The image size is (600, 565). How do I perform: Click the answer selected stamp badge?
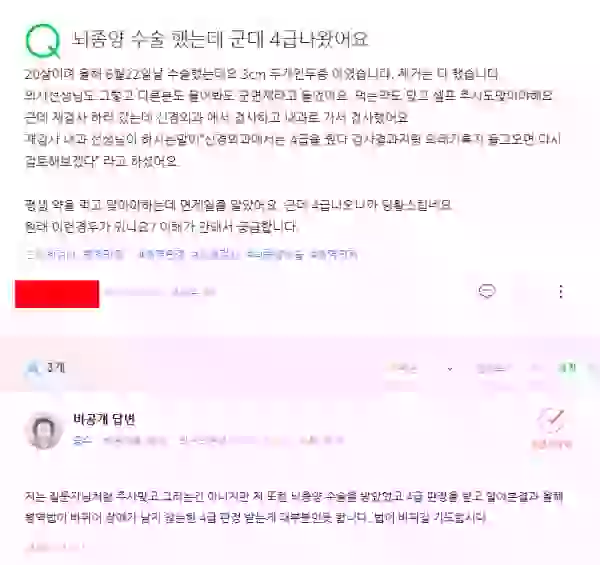(x=551, y=428)
